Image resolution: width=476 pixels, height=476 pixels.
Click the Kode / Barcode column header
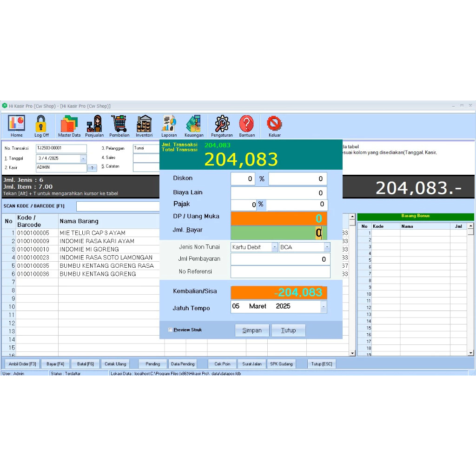click(x=36, y=221)
